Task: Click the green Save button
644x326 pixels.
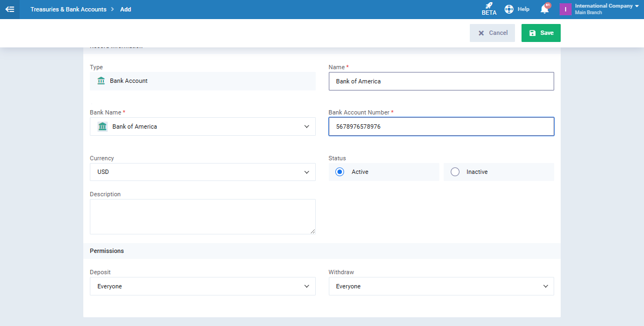Action: 541,33
